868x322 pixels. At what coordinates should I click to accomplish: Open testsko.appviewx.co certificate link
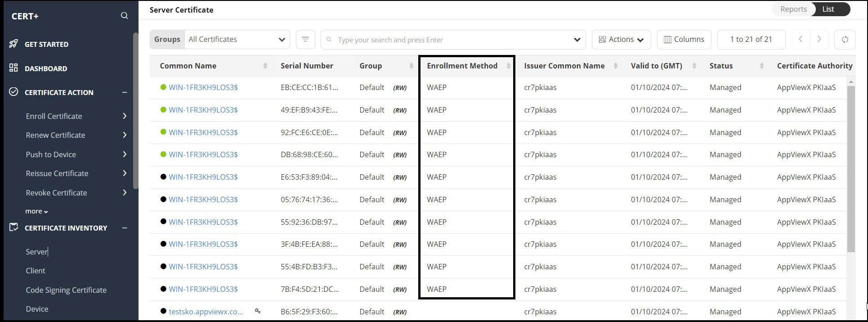click(206, 312)
